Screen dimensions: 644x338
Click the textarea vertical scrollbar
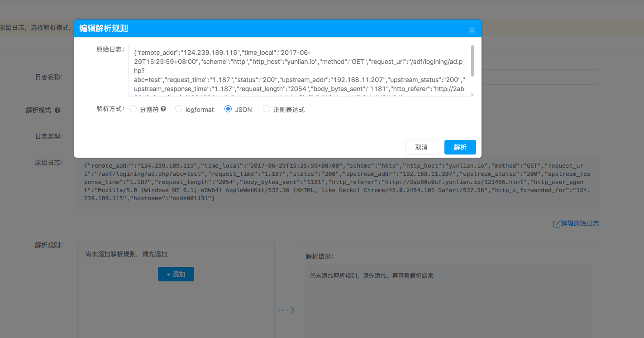472,61
